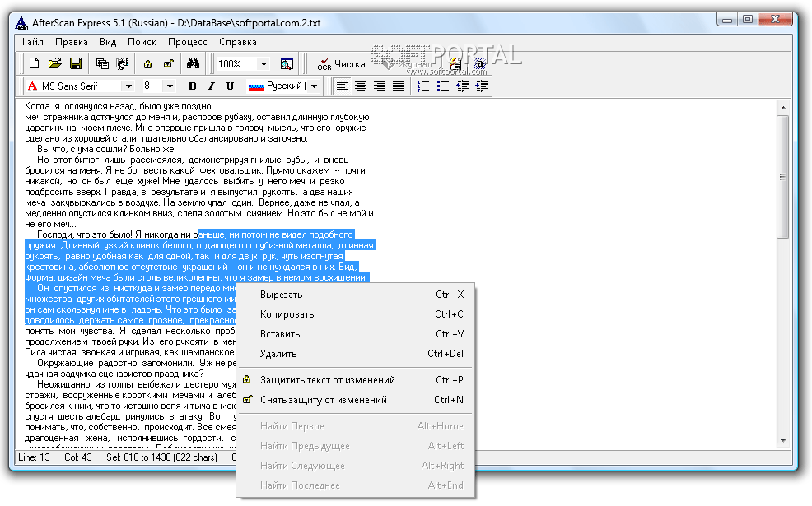Open the Русский language dropdown
The image size is (812, 506).
(314, 86)
